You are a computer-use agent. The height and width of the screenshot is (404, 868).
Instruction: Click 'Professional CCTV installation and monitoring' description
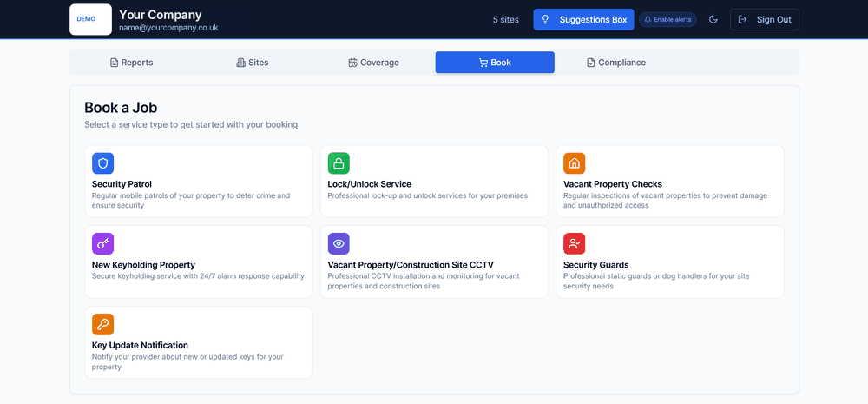[x=424, y=281]
